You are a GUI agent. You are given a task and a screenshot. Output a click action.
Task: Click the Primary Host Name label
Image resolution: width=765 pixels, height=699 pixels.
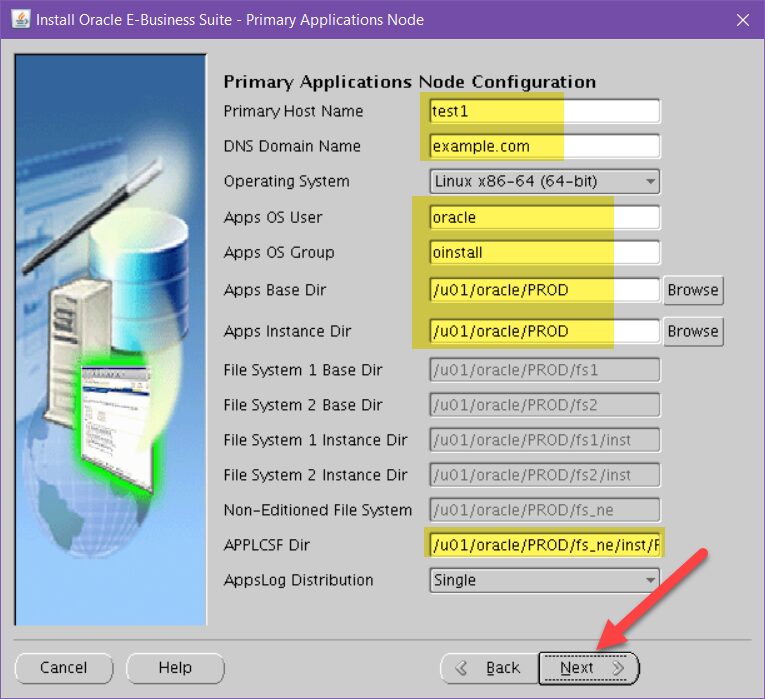pos(293,111)
